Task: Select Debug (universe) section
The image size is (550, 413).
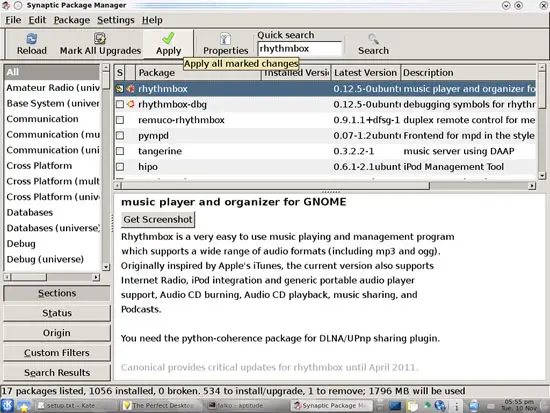Action: coord(52,259)
